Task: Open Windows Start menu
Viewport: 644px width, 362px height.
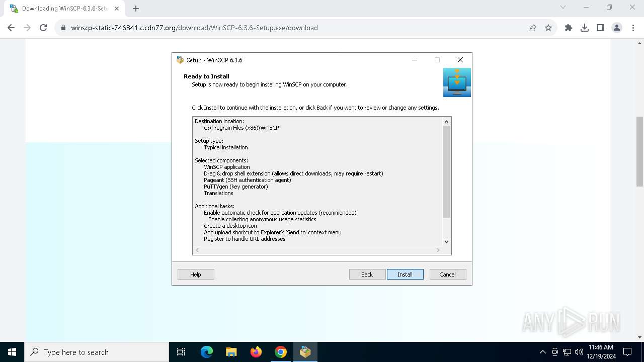Action: click(12, 352)
